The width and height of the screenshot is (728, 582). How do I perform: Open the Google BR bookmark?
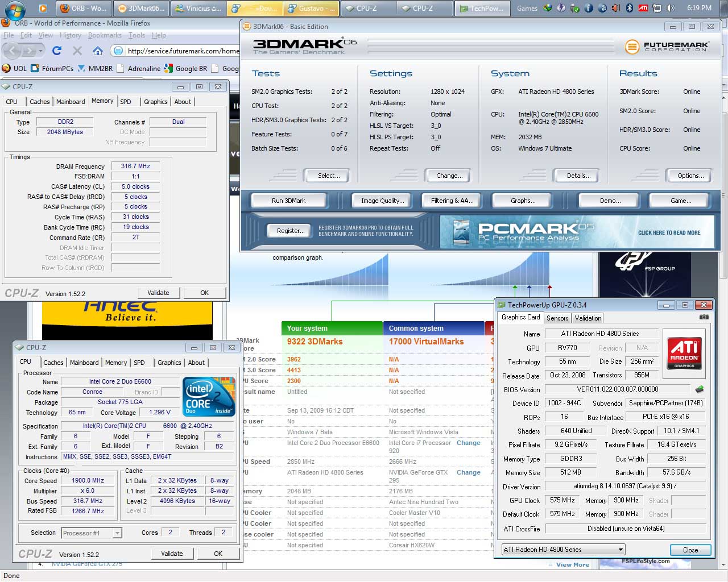(x=185, y=68)
